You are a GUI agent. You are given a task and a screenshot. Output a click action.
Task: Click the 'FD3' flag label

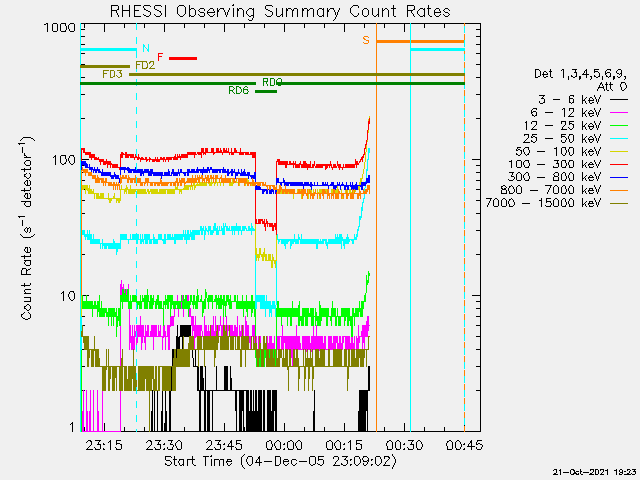pos(112,74)
